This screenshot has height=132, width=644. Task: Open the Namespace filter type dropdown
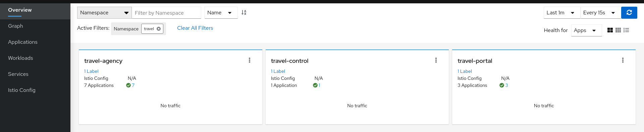click(x=104, y=13)
